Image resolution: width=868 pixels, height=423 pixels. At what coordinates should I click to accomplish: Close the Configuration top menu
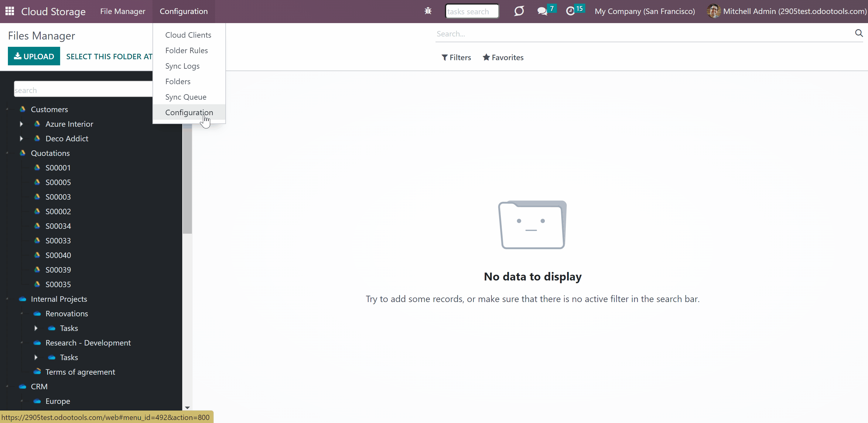tap(184, 11)
